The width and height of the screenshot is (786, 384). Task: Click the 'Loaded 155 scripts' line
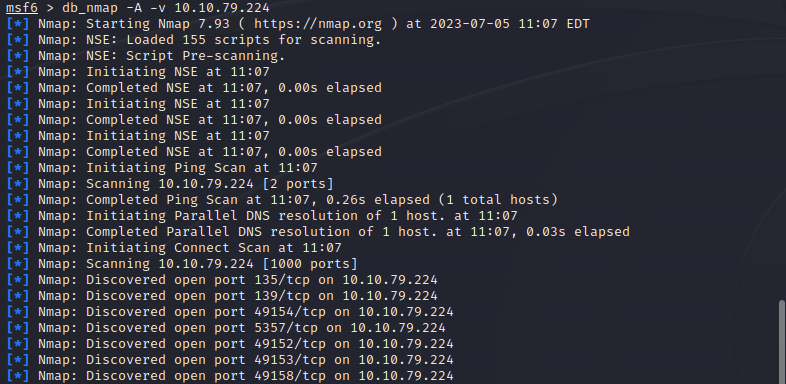point(194,40)
